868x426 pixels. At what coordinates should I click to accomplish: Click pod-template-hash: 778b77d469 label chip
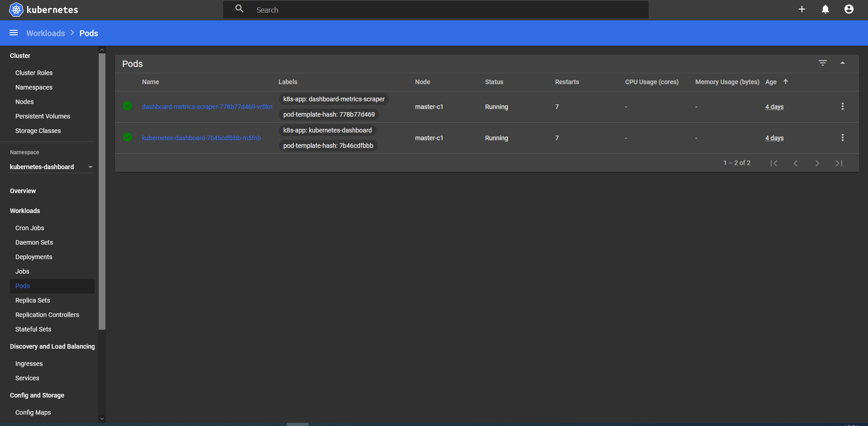coord(329,114)
